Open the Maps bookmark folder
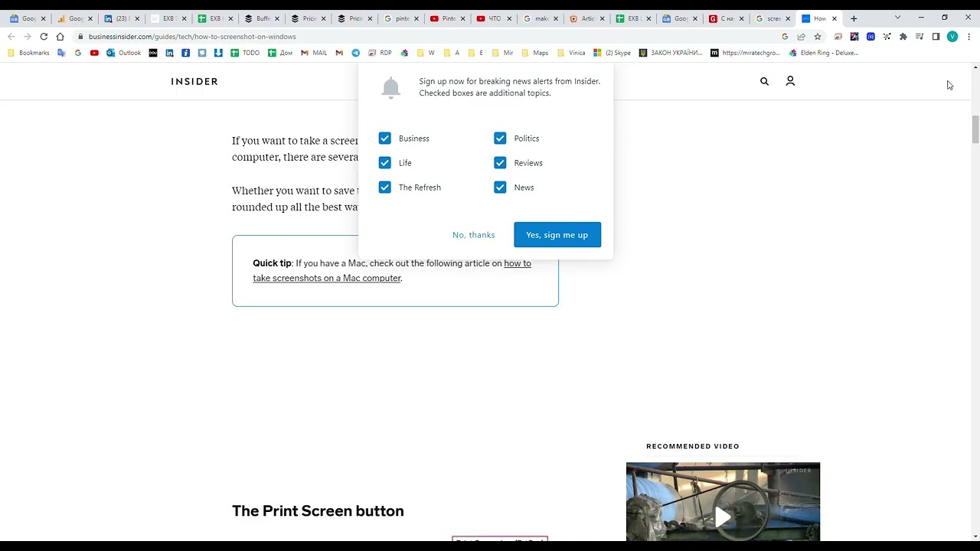Viewport: 980px width, 551px height. [535, 53]
